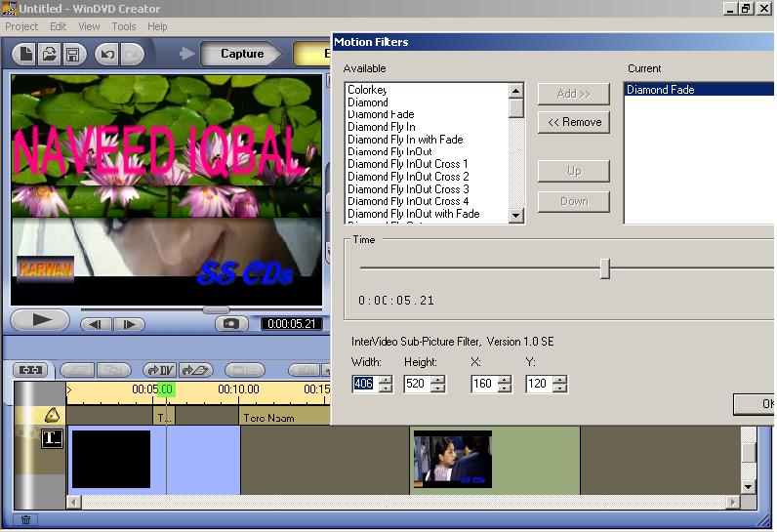Click the green 00:05.00 playhead marker
The height and width of the screenshot is (532, 777).
tap(166, 389)
